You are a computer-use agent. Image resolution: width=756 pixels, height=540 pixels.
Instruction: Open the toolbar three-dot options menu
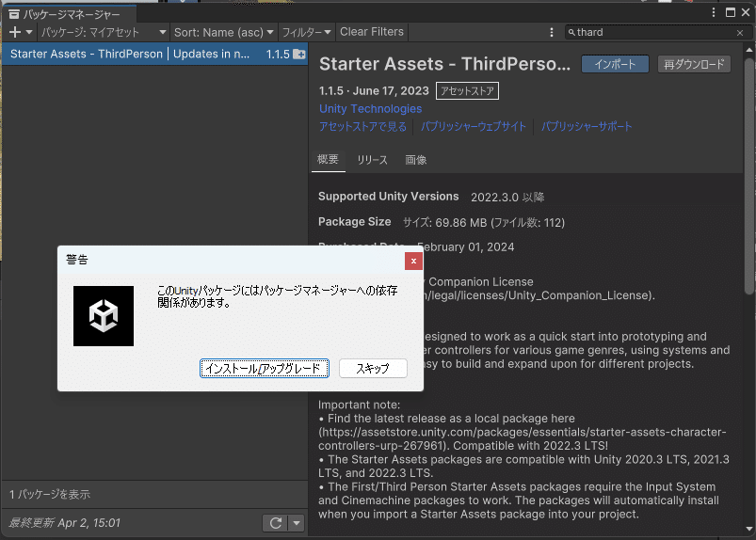552,32
